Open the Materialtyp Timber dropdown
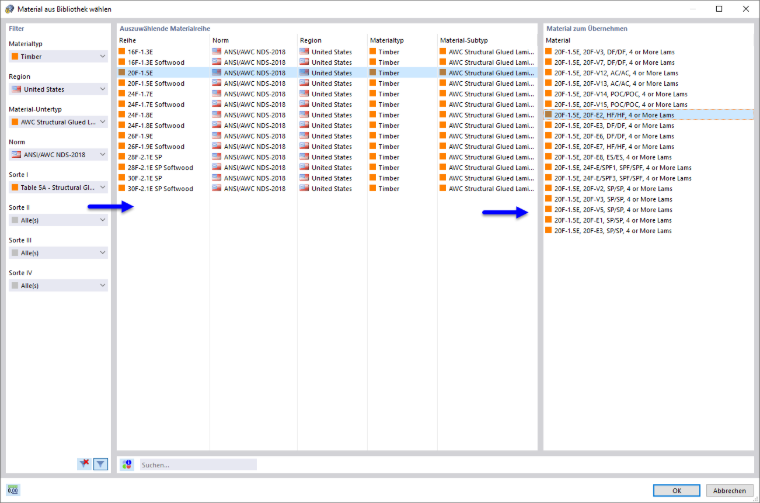 58,56
